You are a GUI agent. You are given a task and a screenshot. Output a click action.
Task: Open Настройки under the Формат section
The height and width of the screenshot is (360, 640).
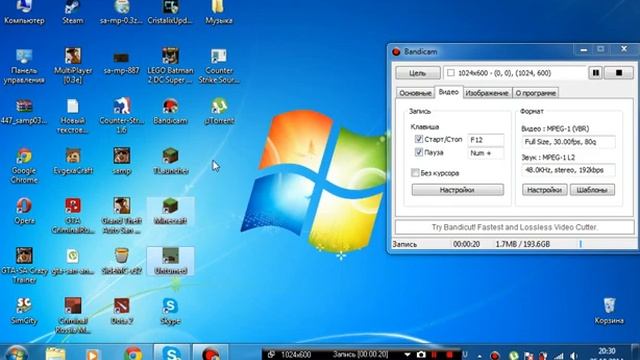pyautogui.click(x=544, y=190)
